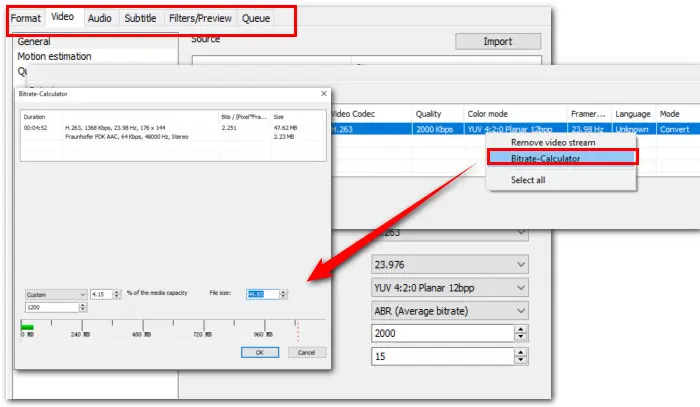Decrease the 4.15 percent value

click(117, 297)
